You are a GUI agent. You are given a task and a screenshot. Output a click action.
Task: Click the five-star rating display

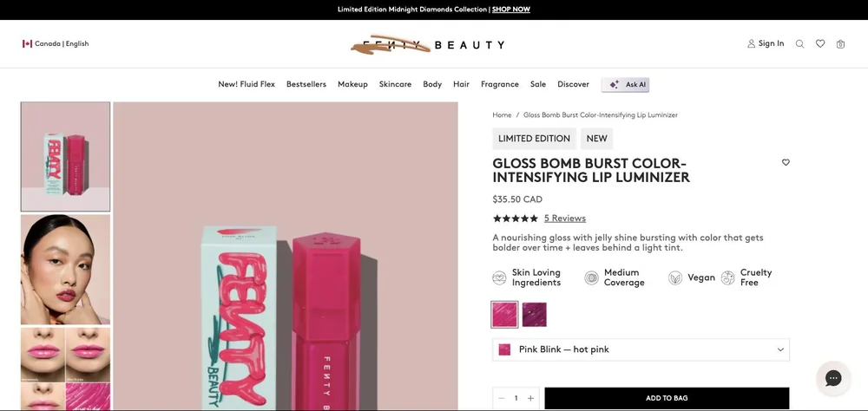[516, 219]
